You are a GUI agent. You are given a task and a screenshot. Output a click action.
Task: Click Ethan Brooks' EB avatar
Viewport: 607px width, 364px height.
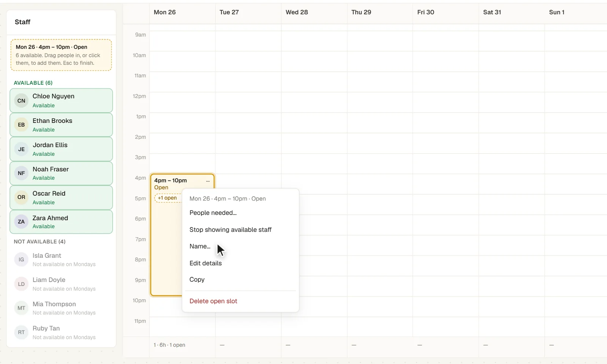21,125
